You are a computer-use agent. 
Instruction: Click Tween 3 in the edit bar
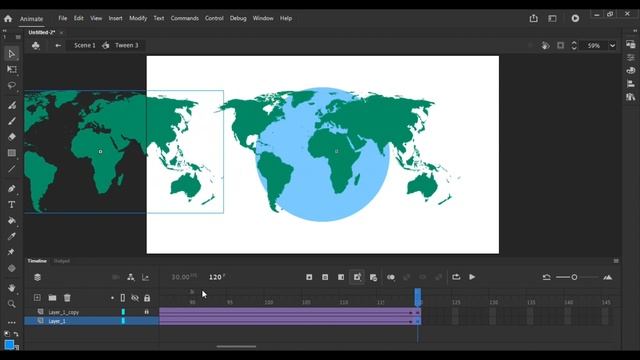pyautogui.click(x=127, y=45)
